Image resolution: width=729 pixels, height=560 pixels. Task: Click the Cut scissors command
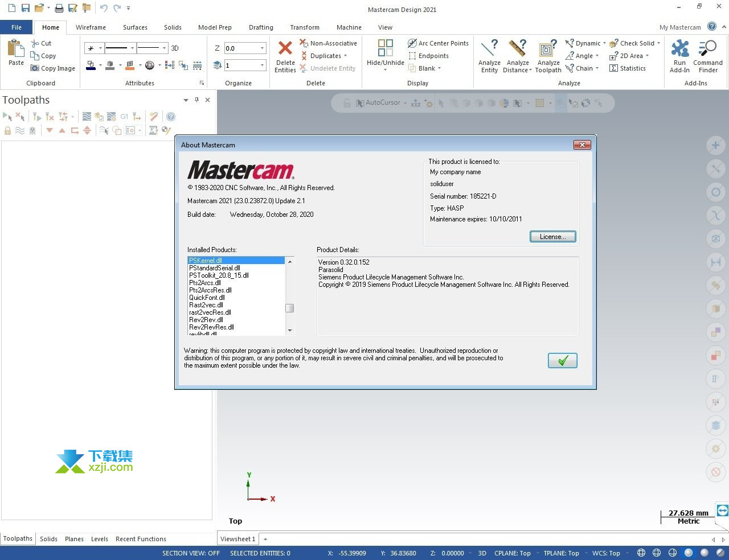click(x=41, y=43)
